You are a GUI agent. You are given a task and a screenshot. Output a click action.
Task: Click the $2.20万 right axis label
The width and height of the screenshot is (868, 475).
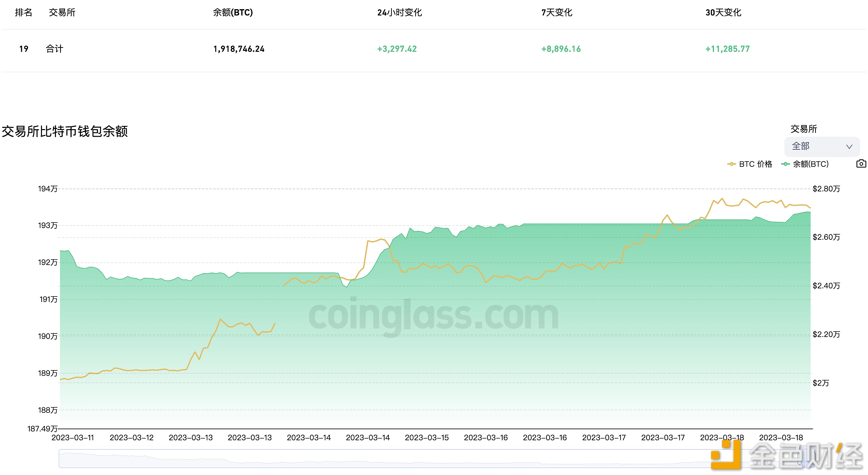point(826,334)
